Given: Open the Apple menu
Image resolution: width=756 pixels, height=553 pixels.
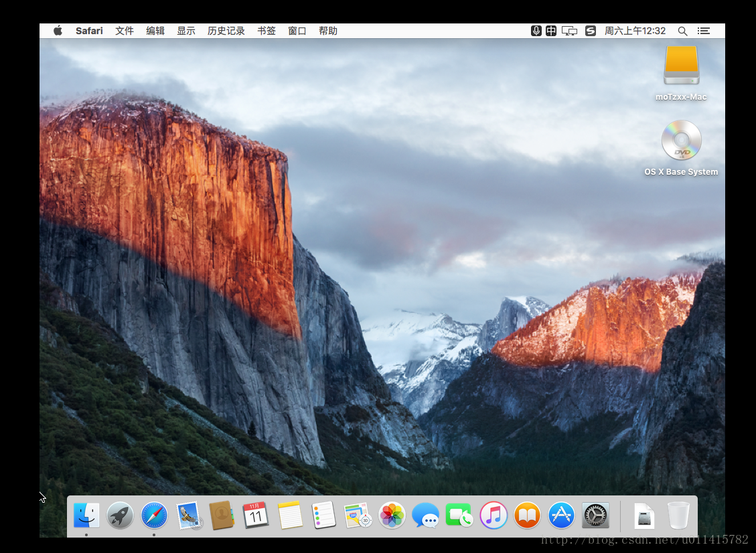Looking at the screenshot, I should 58,31.
